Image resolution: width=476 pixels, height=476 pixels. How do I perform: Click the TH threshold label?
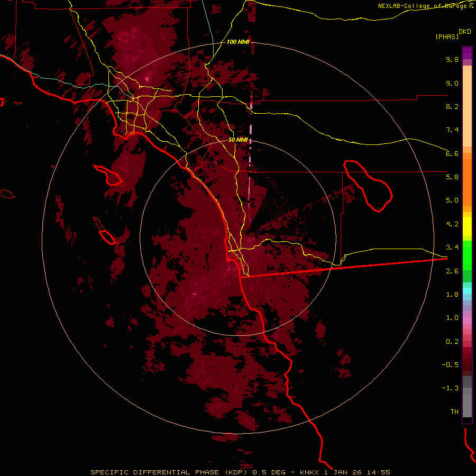[454, 412]
